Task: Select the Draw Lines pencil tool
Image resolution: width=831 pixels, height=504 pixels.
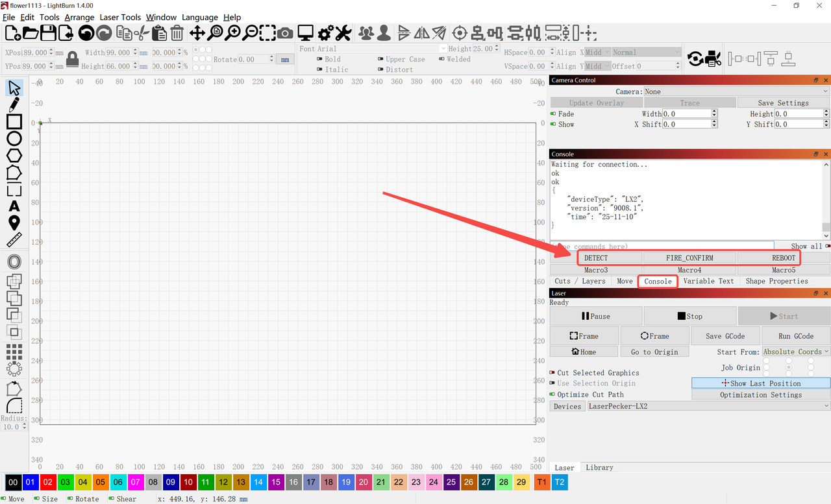Action: click(x=14, y=104)
